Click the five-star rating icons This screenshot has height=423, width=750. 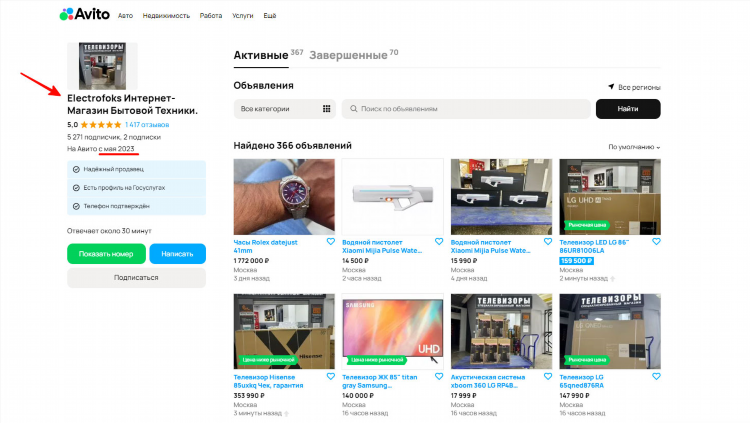click(100, 125)
